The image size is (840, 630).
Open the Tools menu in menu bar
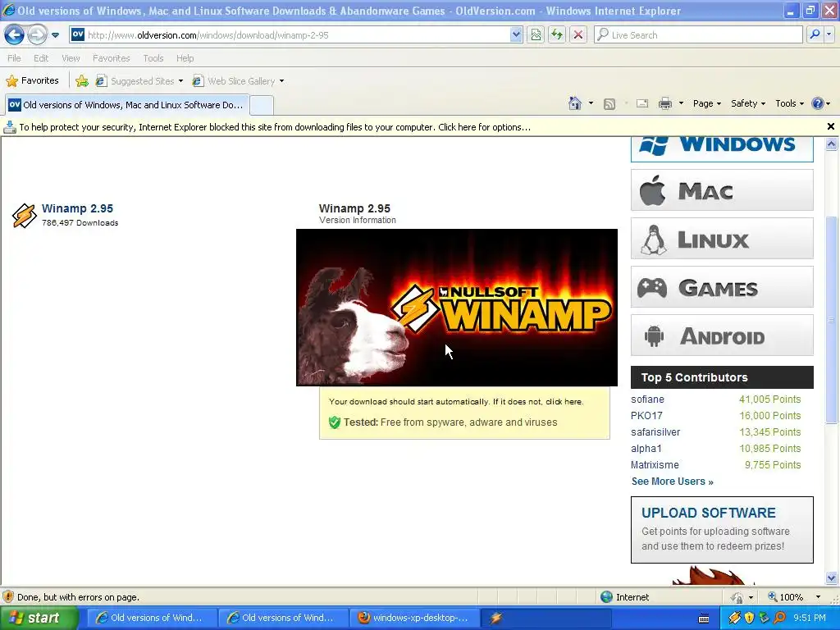(x=153, y=58)
